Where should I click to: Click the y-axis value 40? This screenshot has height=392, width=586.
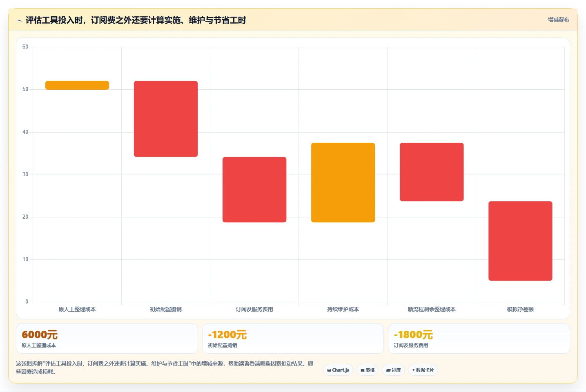coord(25,132)
